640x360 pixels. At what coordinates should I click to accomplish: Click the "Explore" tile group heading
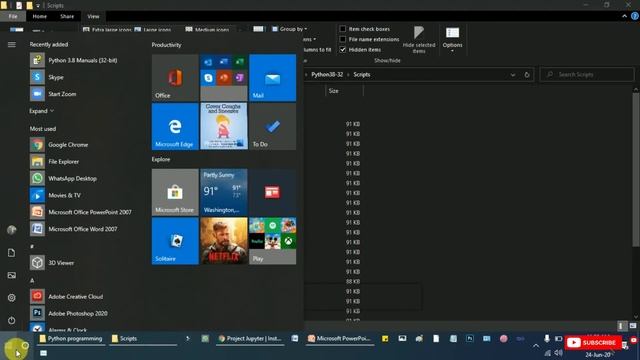[x=161, y=160]
